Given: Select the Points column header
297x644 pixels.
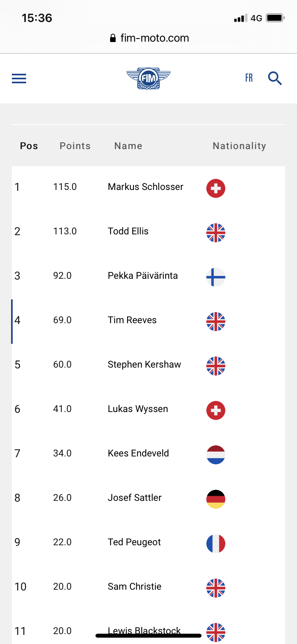Looking at the screenshot, I should (75, 146).
